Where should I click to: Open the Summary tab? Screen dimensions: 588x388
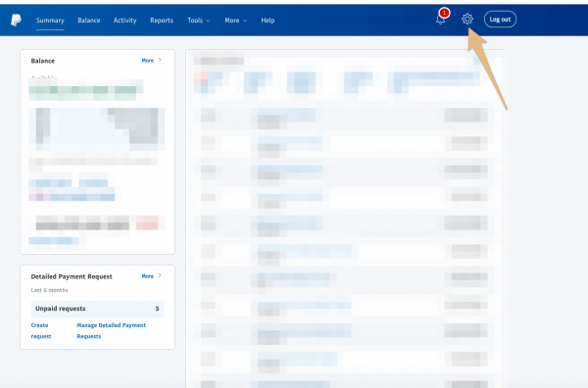(50, 21)
